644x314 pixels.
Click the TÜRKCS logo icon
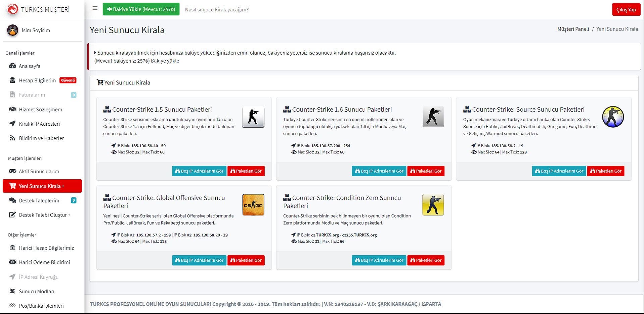[x=13, y=9]
